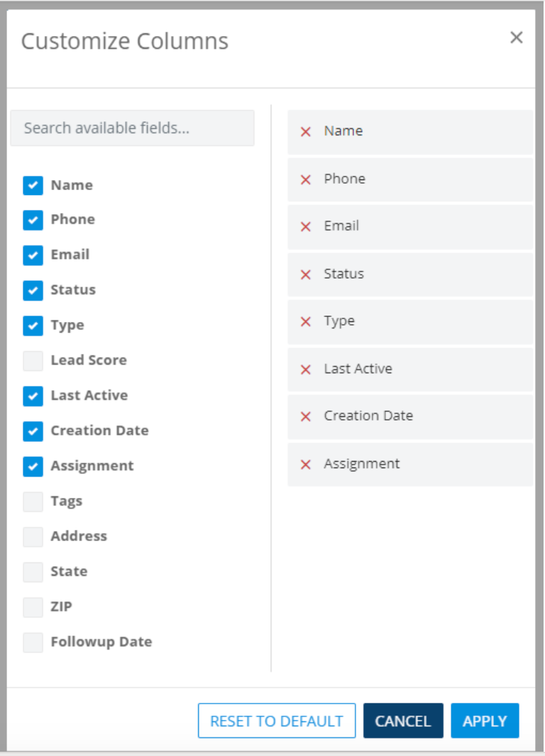Select the Type row in selected columns
545x756 pixels.
[410, 321]
